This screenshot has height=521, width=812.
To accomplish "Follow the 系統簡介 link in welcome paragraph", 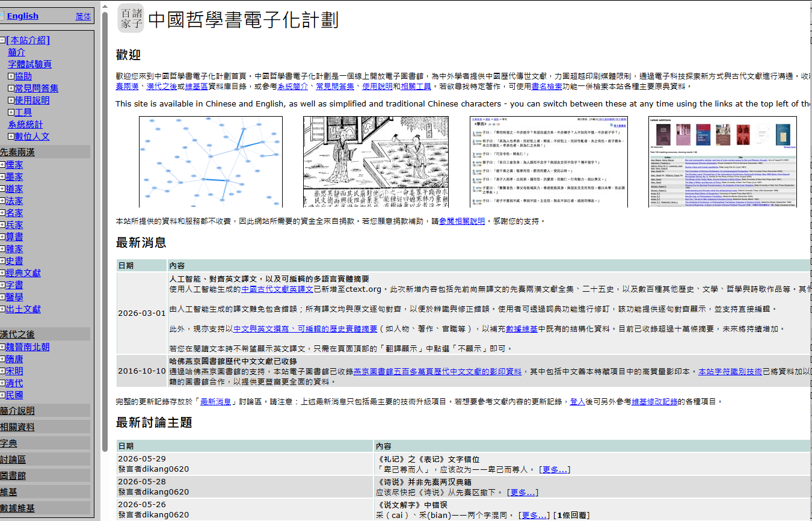I will tap(293, 87).
